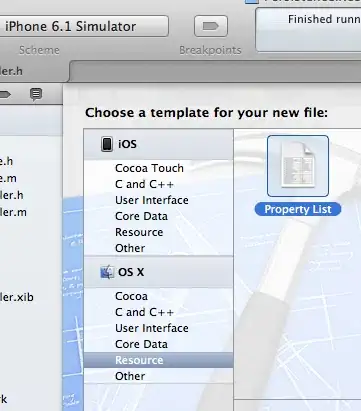Select Cocoa under OS X
Image resolution: width=361 pixels, height=411 pixels.
point(131,296)
